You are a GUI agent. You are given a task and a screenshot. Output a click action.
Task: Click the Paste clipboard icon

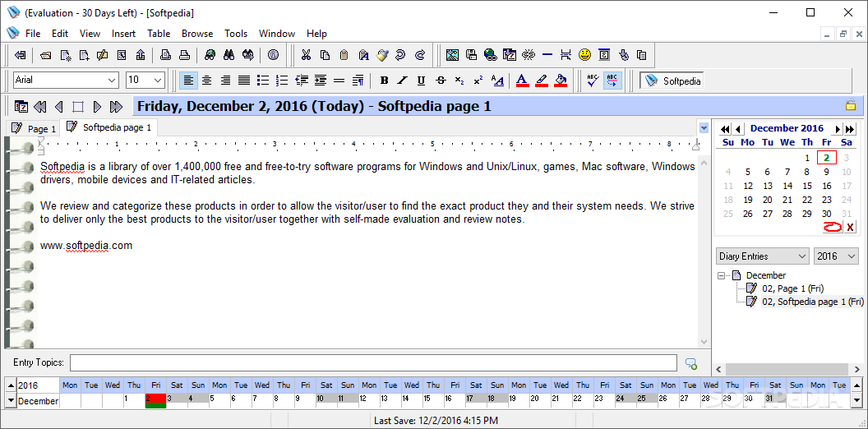point(344,55)
